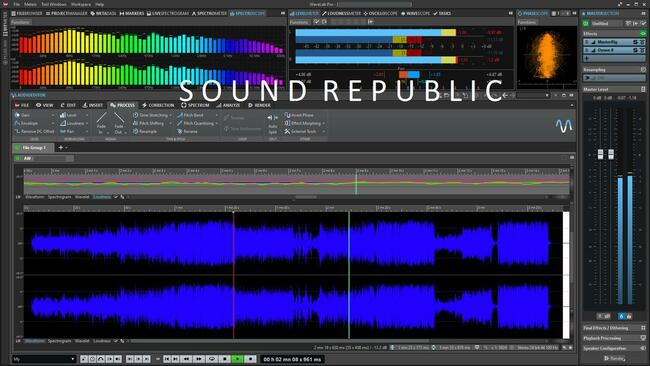Screen dimensions: 650x366
Task: Open Effect Morphing
Action: pyautogui.click(x=303, y=123)
